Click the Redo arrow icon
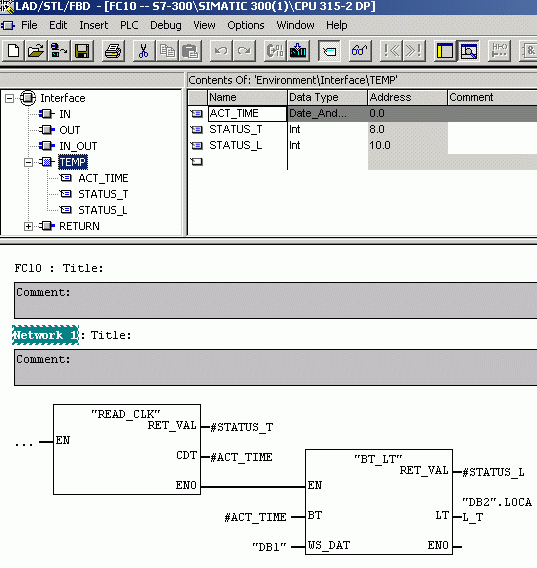The height and width of the screenshot is (568, 537). [244, 51]
